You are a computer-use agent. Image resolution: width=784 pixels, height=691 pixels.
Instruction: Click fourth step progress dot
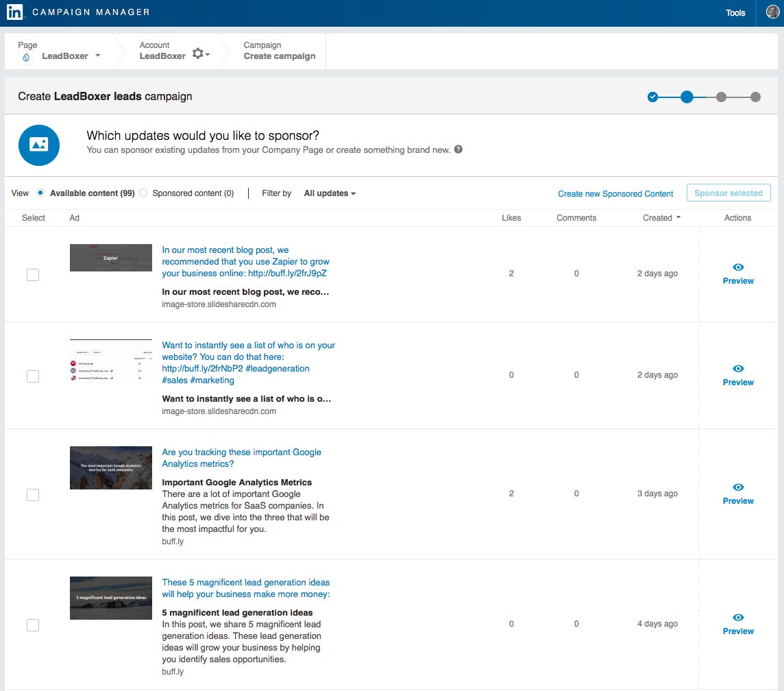coord(755,97)
